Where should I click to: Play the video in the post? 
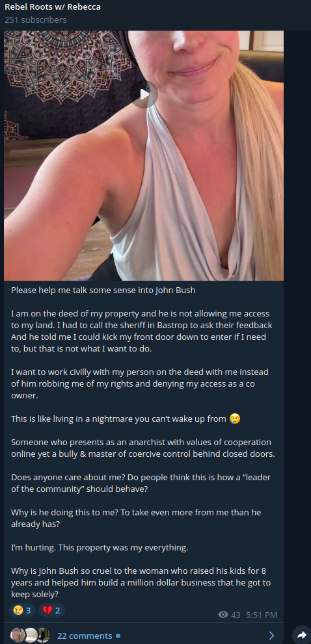click(144, 94)
